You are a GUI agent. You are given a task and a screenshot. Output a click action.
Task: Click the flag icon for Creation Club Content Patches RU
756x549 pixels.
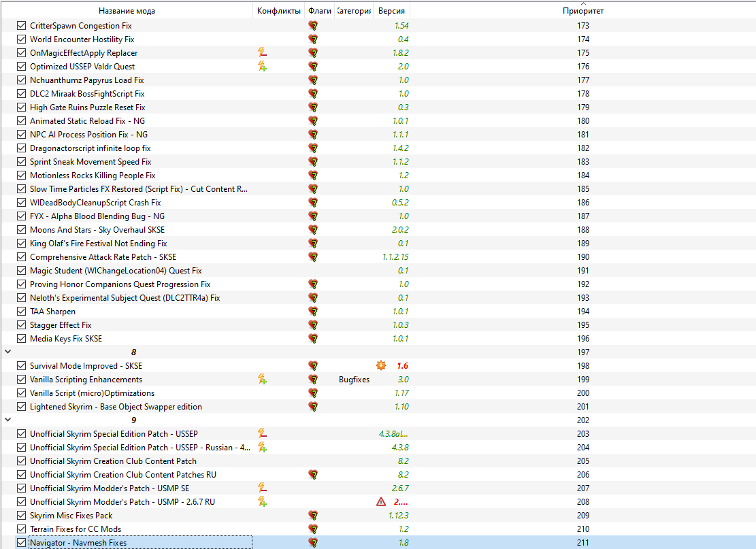(x=314, y=474)
